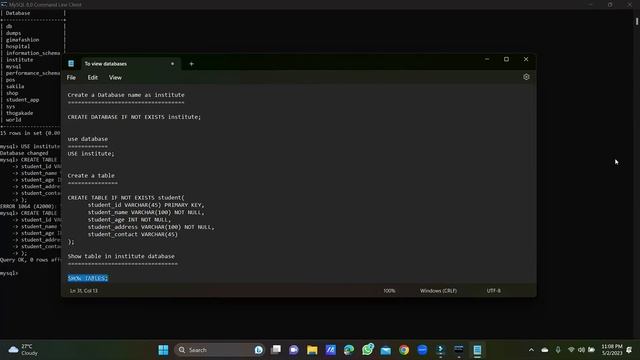Launch Google Chrome from the taskbar
This screenshot has height=360, width=640.
tap(404, 350)
